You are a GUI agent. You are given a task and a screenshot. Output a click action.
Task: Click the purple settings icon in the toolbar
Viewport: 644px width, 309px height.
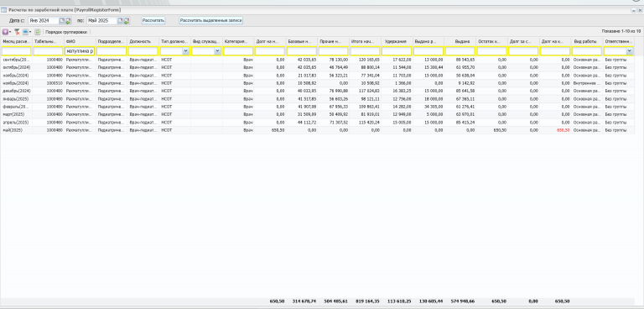[5, 32]
